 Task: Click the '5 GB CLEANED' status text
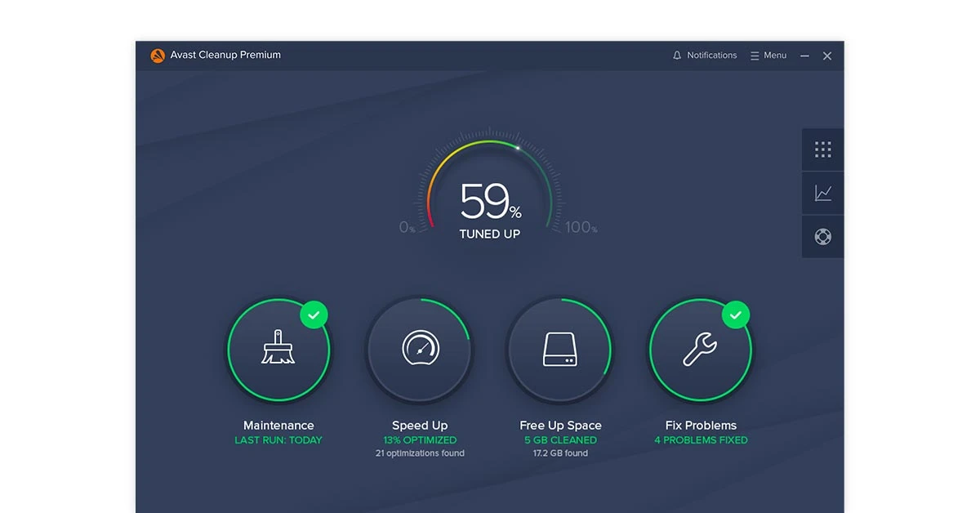(560, 439)
